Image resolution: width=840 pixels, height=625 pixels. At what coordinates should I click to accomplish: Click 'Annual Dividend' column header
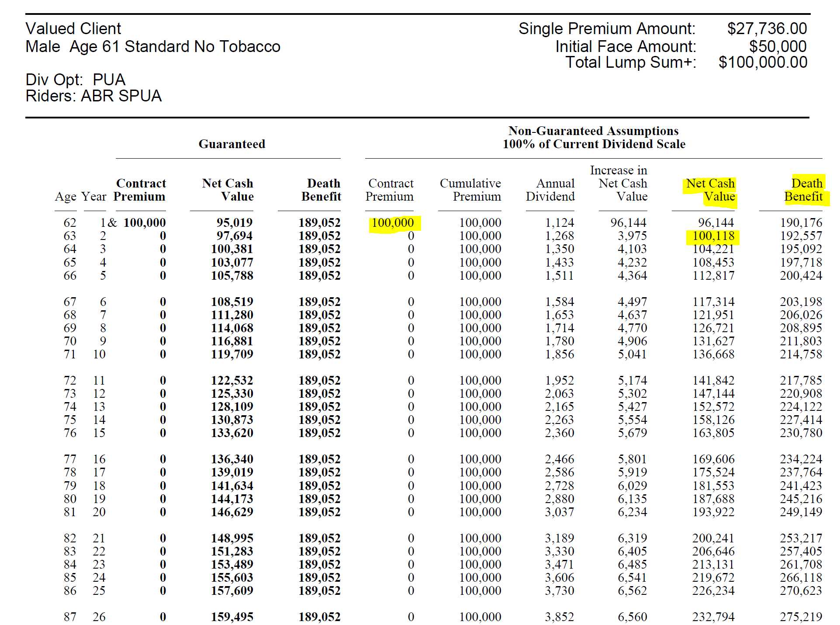click(550, 190)
